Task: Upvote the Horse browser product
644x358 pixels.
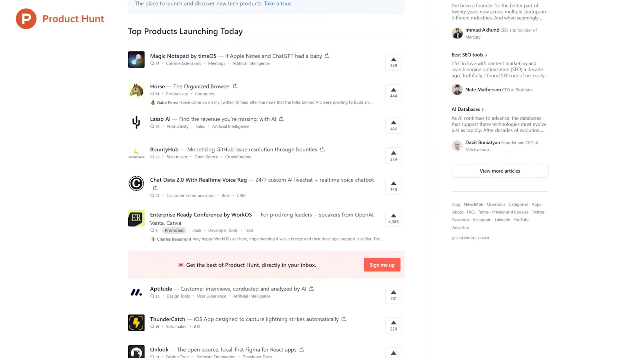Action: [393, 93]
